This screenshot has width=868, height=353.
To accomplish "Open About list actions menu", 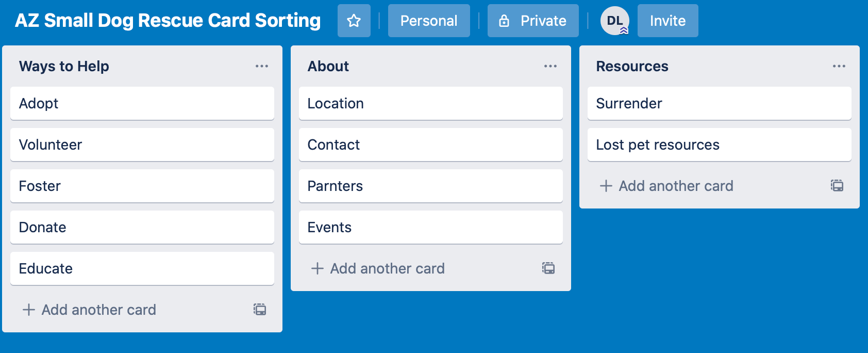I will tap(550, 66).
